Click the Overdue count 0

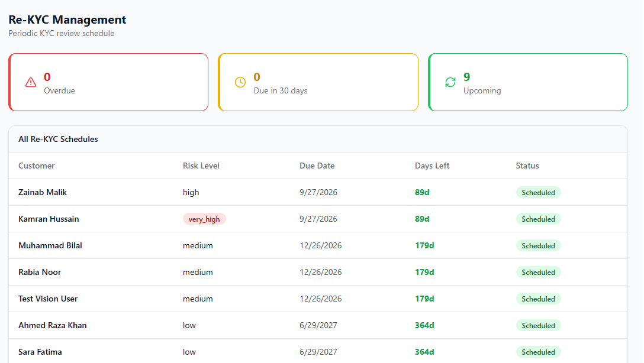pyautogui.click(x=47, y=77)
